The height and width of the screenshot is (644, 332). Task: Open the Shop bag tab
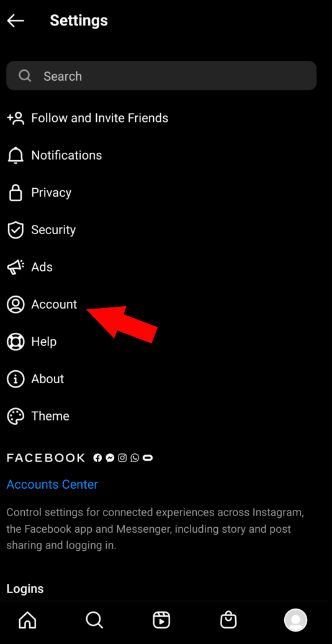tap(228, 620)
